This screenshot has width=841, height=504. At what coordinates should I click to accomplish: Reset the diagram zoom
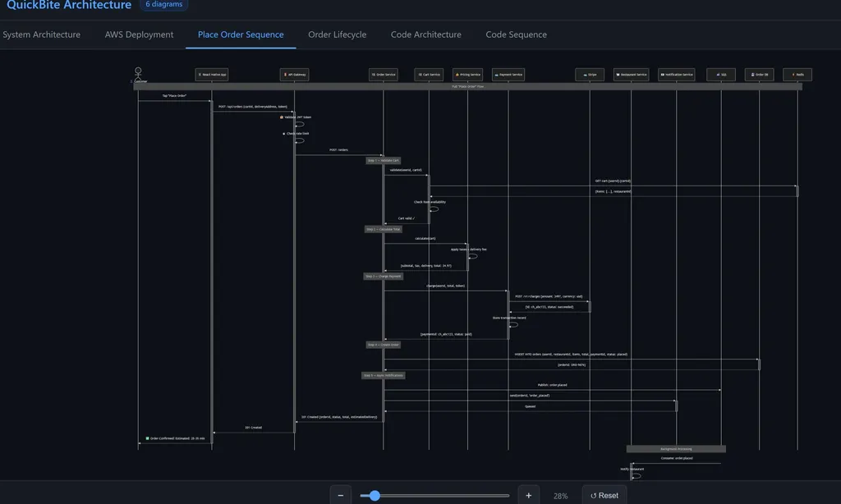604,496
